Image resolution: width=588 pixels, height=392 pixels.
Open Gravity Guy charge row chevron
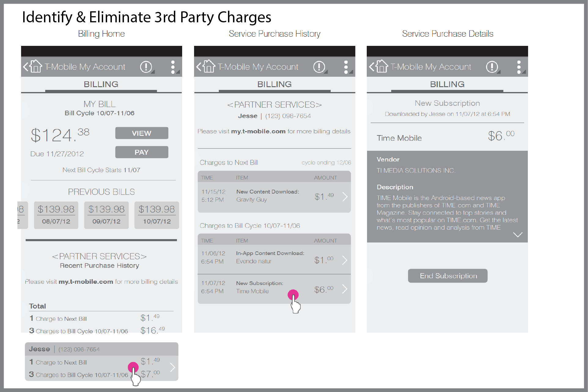click(x=345, y=196)
